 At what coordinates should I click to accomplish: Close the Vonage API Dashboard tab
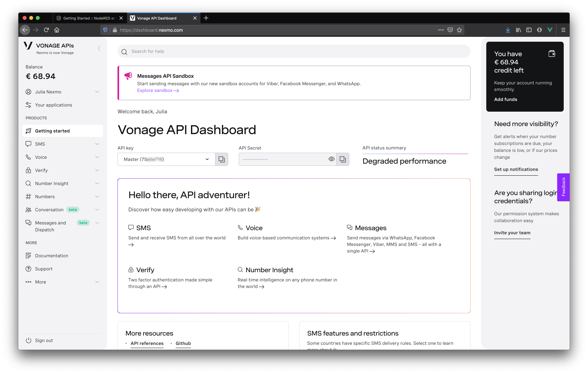click(195, 18)
